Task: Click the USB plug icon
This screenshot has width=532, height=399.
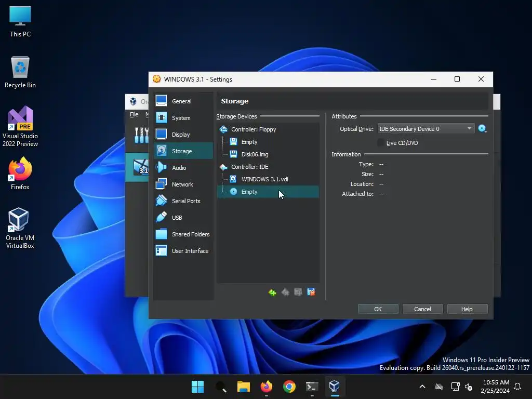Action: pyautogui.click(x=161, y=217)
